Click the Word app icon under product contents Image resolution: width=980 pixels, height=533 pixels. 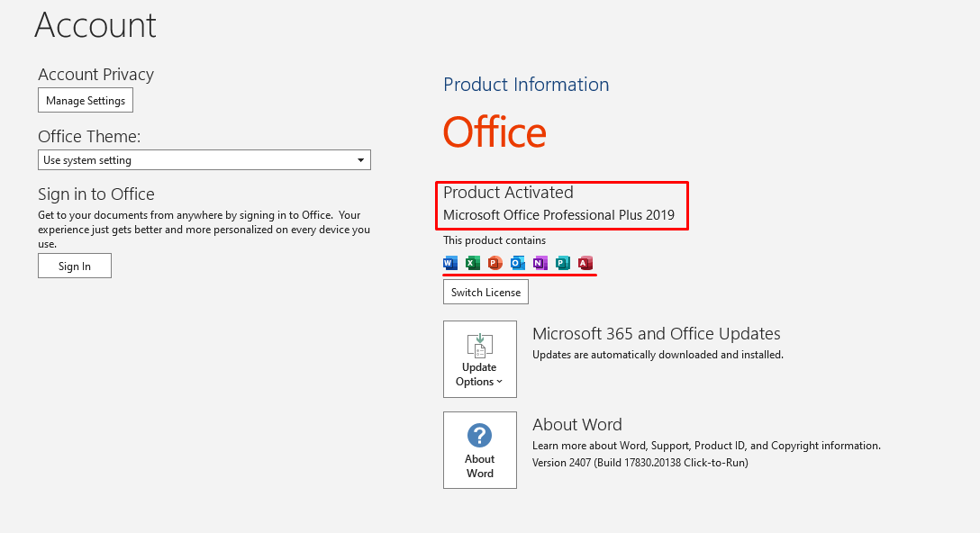click(x=450, y=263)
